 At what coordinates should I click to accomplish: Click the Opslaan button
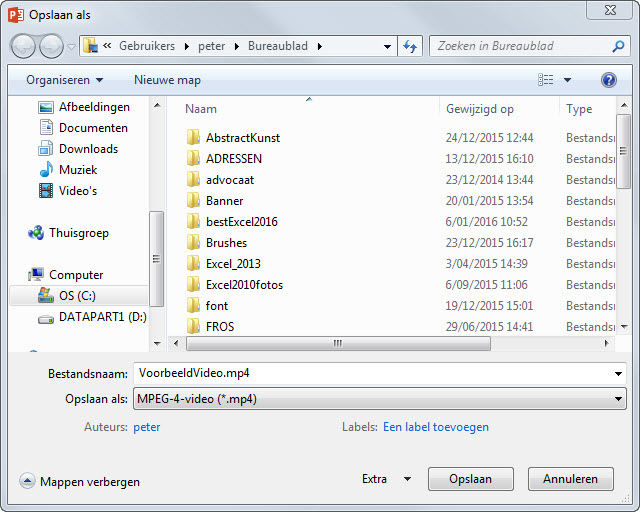point(471,479)
